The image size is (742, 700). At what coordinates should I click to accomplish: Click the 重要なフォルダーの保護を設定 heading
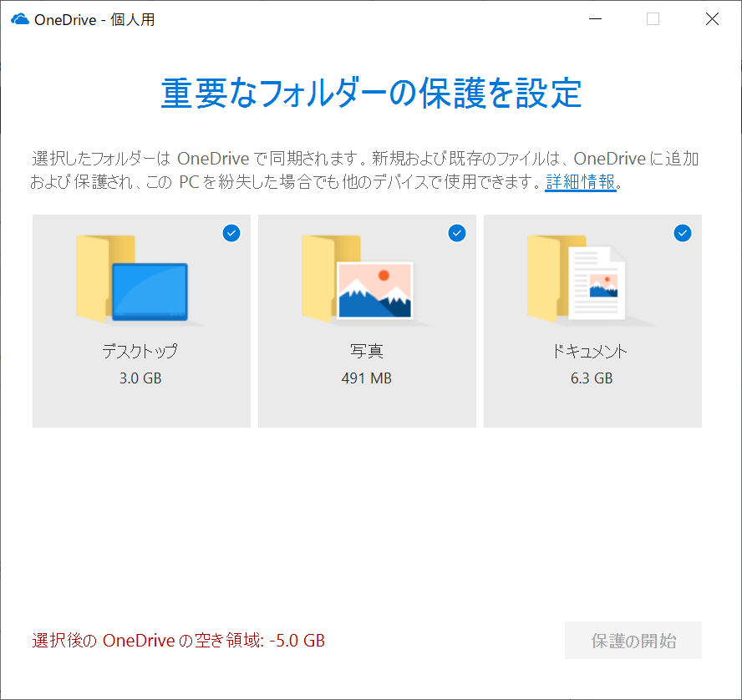click(x=371, y=94)
